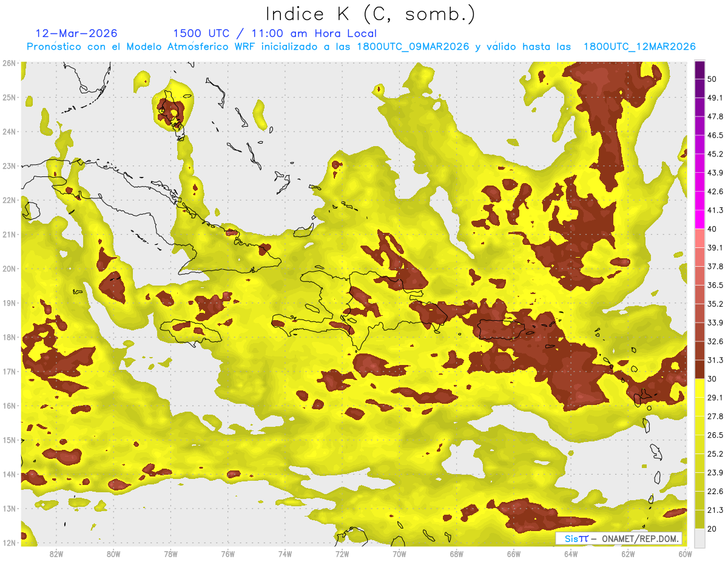
Task: Click the colorbar label "31.3"
Action: [715, 360]
